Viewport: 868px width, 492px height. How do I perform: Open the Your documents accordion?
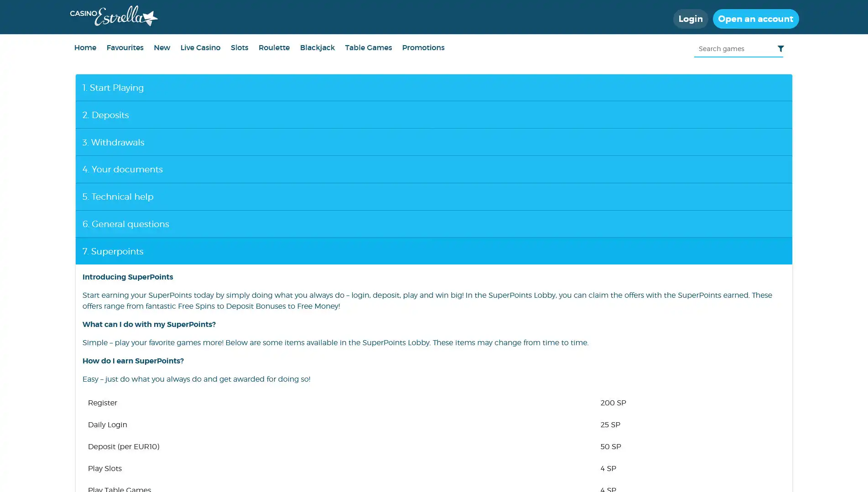(433, 170)
